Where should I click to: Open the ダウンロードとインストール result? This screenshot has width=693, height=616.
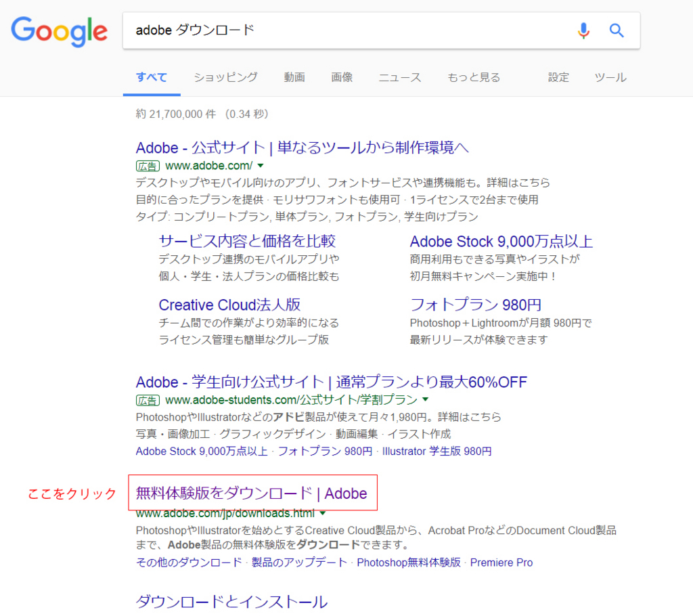(x=231, y=602)
